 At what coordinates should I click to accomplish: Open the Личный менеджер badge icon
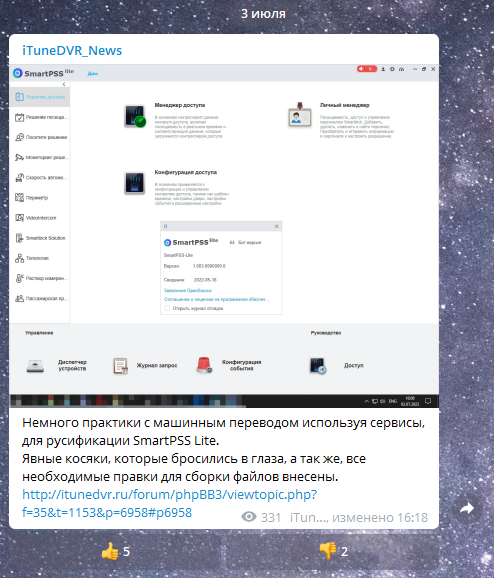[299, 115]
